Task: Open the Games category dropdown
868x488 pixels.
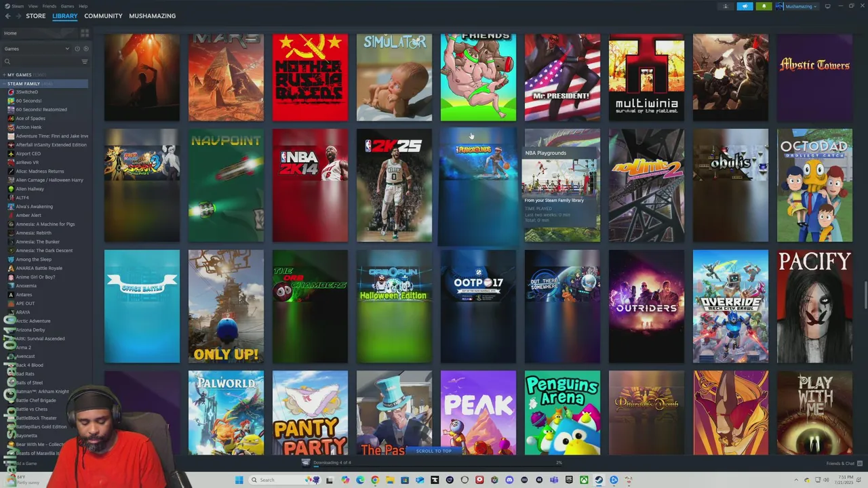Action: 37,49
